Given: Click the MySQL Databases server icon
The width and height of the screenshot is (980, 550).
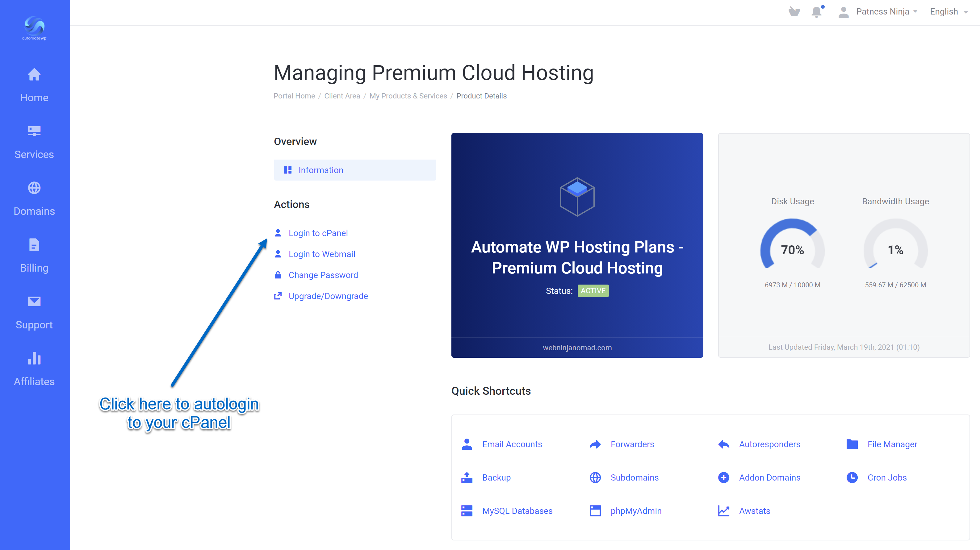Looking at the screenshot, I should tap(467, 511).
